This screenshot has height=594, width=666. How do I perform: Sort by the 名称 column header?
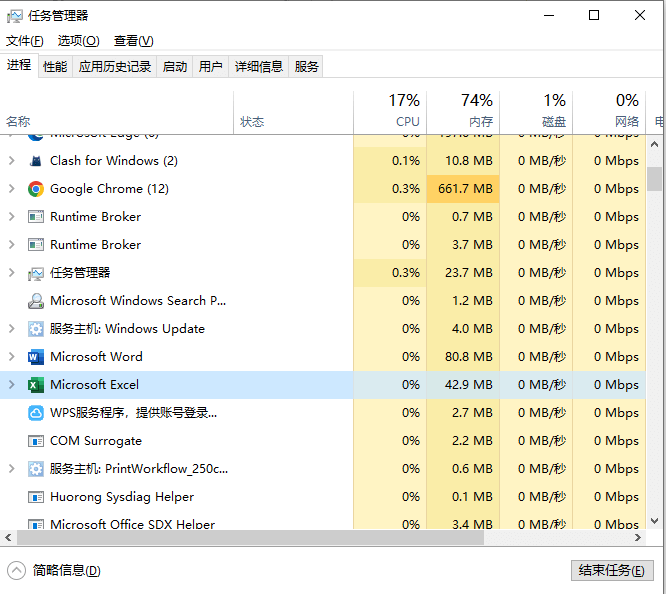(117, 112)
